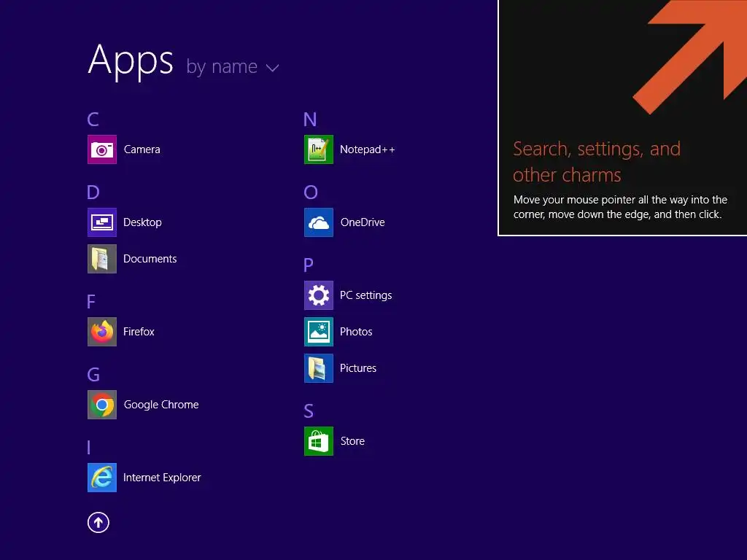Click the 'Camera' label text
The image size is (747, 560).
coord(142,149)
